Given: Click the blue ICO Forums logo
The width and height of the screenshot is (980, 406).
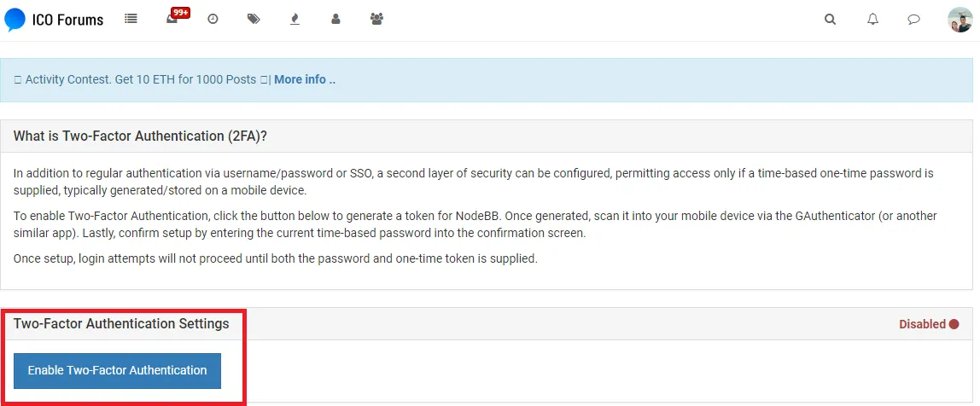Looking at the screenshot, I should tap(15, 20).
